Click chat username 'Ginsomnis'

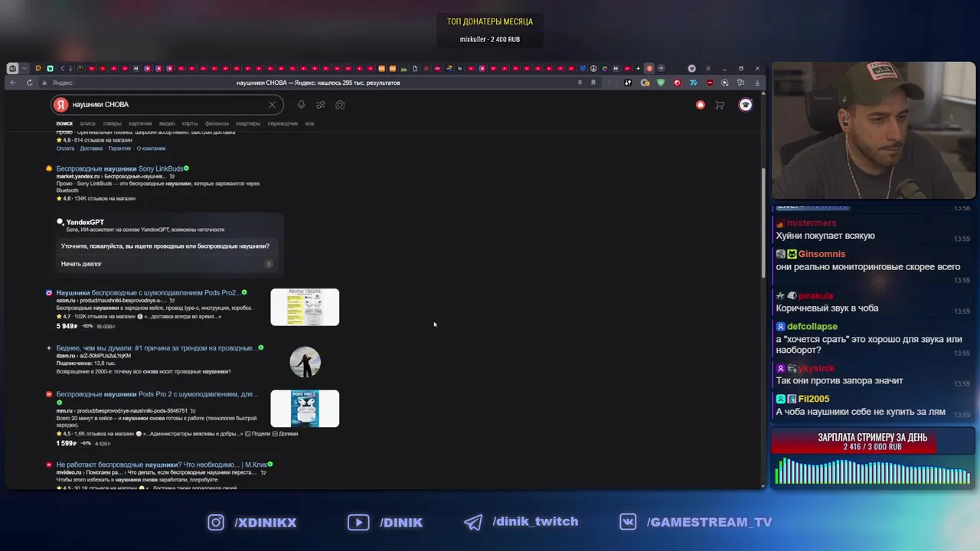point(822,254)
